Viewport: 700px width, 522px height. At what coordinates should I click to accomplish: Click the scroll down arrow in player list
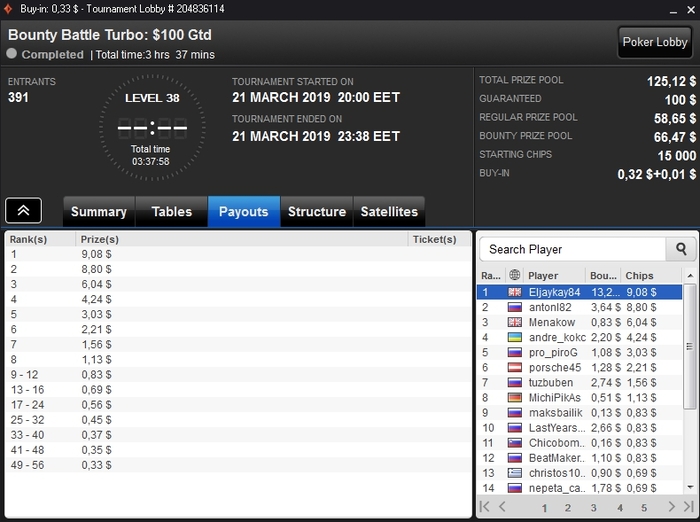[x=690, y=487]
